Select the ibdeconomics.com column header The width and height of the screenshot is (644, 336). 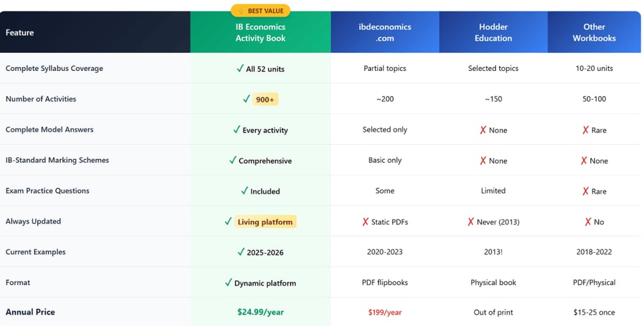click(385, 33)
